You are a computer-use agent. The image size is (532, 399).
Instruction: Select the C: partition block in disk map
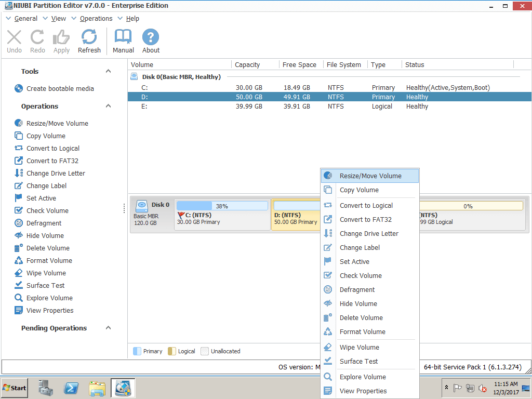[222, 215]
